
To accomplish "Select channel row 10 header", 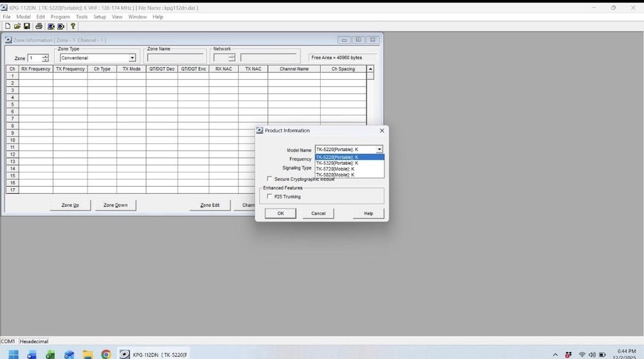I will point(12,140).
